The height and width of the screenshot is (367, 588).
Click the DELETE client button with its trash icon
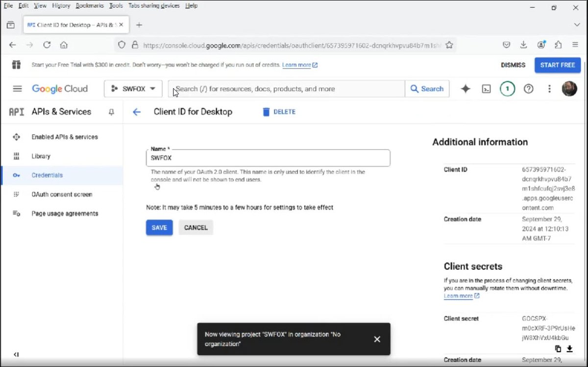point(279,112)
